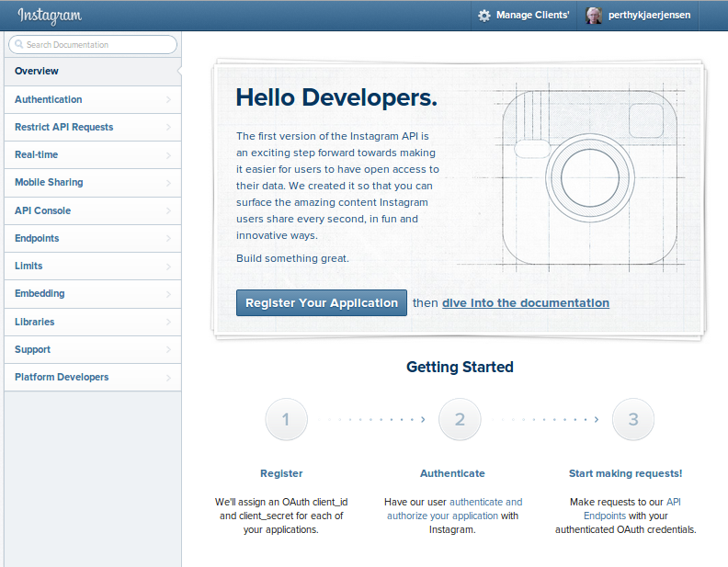728x567 pixels.
Task: Open the Authentication section
Action: [93, 99]
